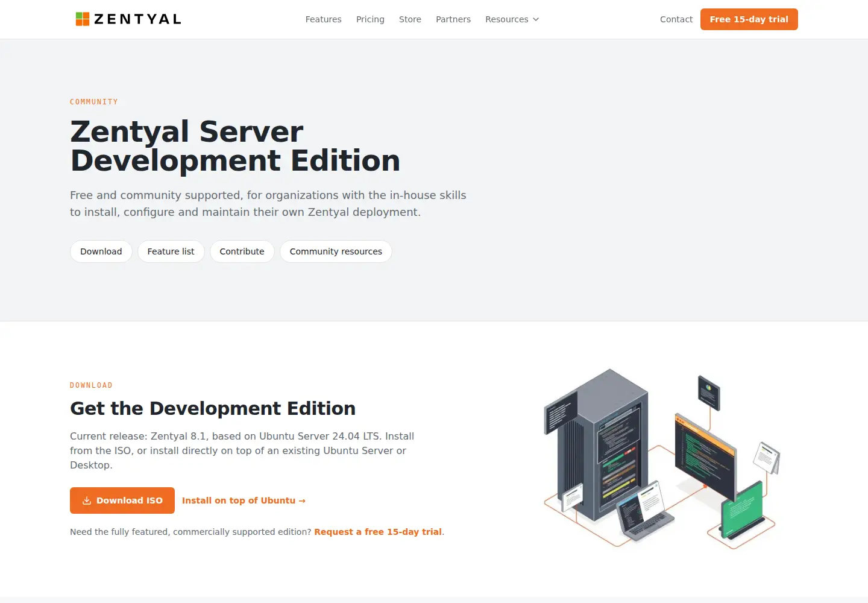The image size is (868, 603).
Task: Click the Zentyal logo icon
Action: [x=82, y=19]
